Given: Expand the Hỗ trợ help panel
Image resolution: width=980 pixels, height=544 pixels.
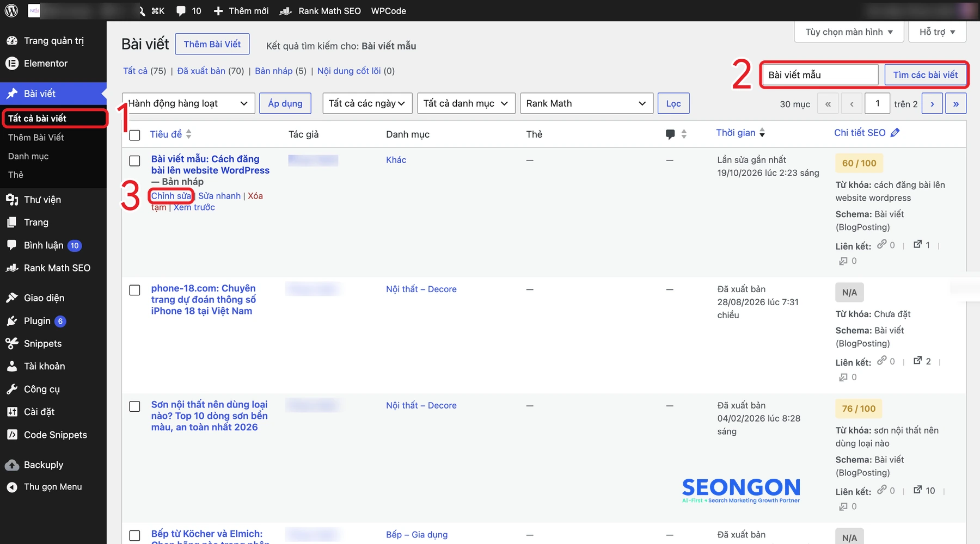Looking at the screenshot, I should click(937, 32).
